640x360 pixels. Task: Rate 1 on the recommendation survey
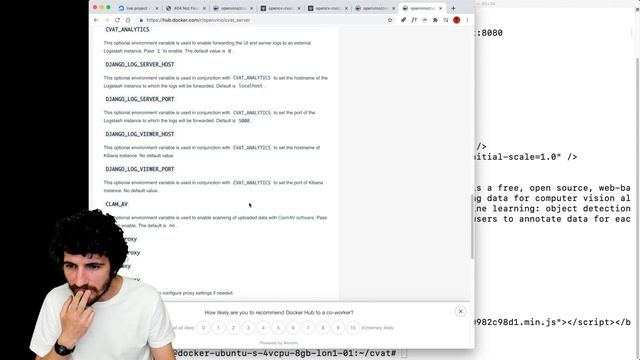click(218, 328)
